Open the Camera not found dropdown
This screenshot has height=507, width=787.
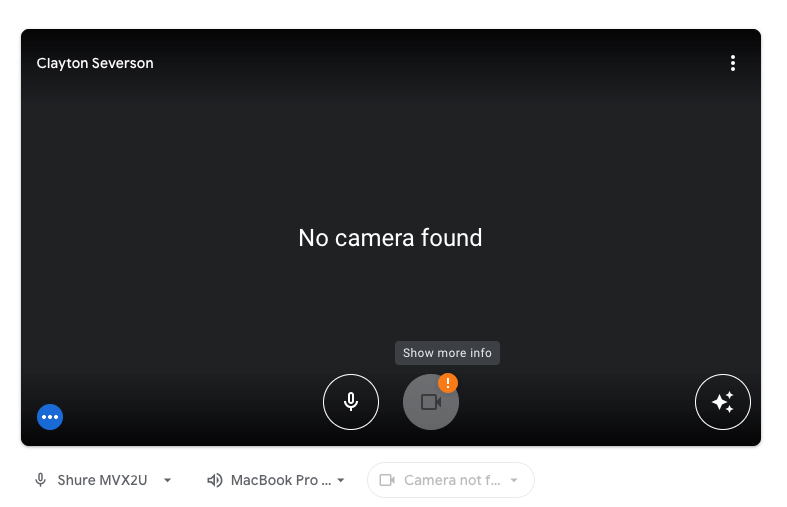451,480
